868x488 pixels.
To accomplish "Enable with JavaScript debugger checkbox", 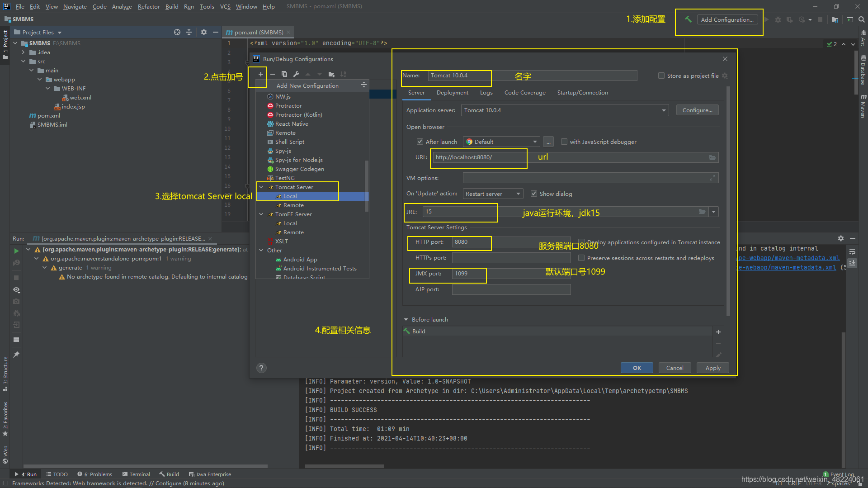I will [564, 142].
